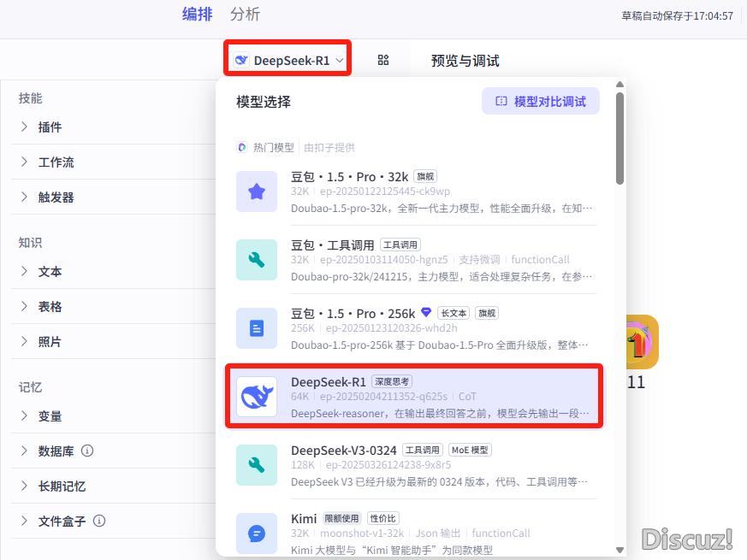The height and width of the screenshot is (560, 747).
Task: Click the scroll up arrow of model list
Action: 620,85
